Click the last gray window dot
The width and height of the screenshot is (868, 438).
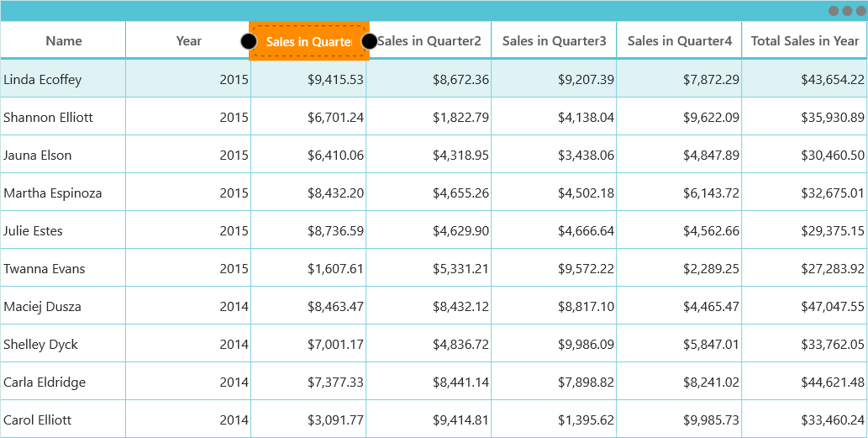860,11
